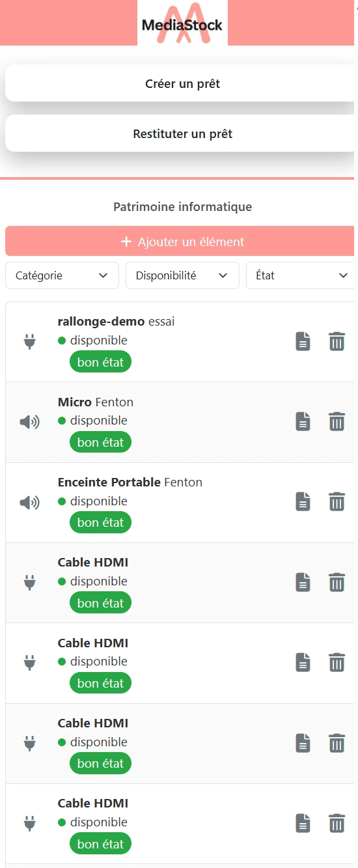Click disponible status of Micro Fenton
The width and height of the screenshot is (358, 868).
click(92, 420)
